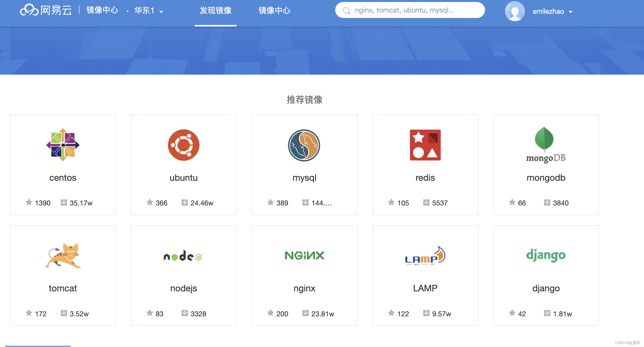Click the tomcat cat logo
This screenshot has width=644, height=347.
pos(63,255)
